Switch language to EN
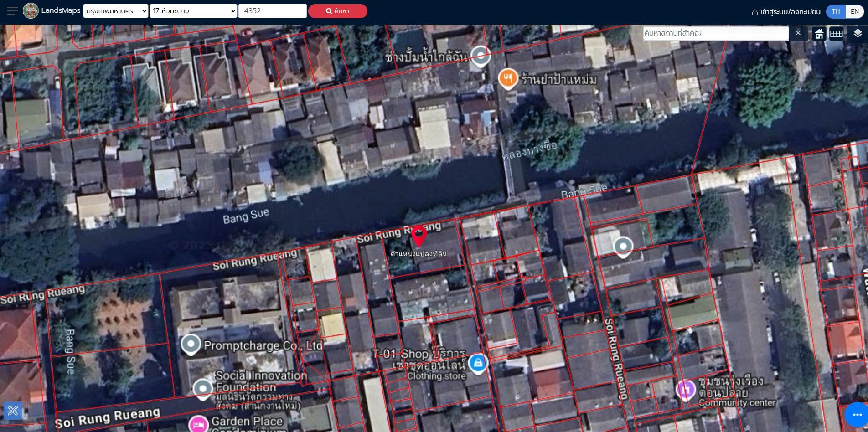 pyautogui.click(x=855, y=11)
